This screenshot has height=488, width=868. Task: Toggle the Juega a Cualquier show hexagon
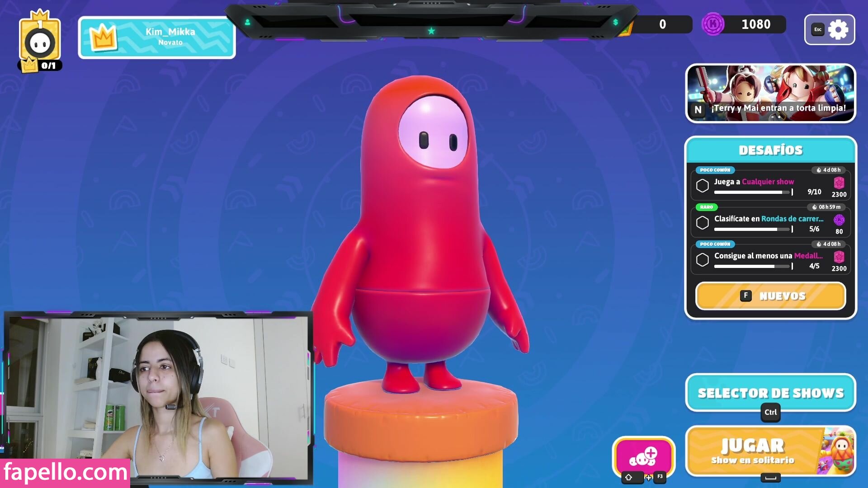tap(702, 186)
